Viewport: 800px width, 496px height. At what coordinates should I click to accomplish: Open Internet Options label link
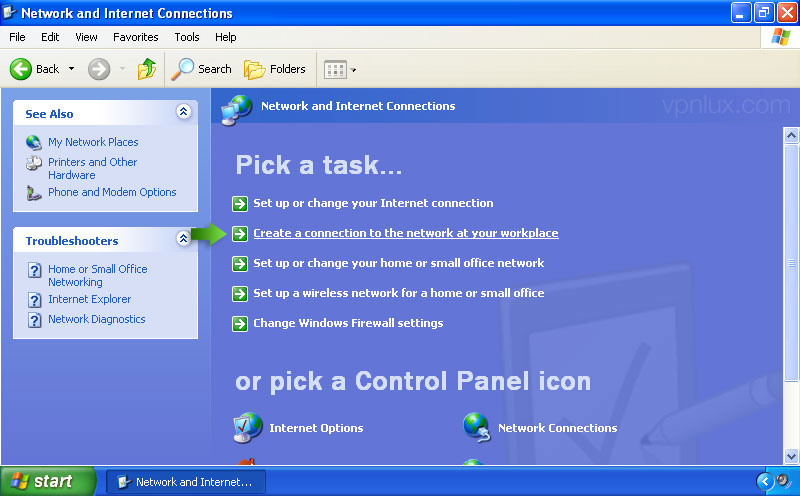click(316, 428)
